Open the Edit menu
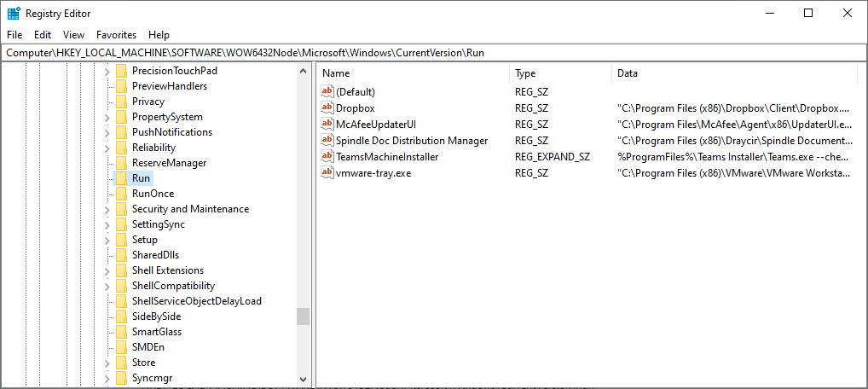Image resolution: width=868 pixels, height=389 pixels. coord(43,35)
